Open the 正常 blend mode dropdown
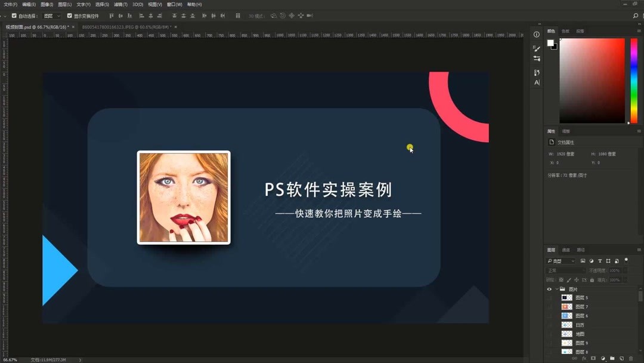644x363 pixels. (563, 270)
